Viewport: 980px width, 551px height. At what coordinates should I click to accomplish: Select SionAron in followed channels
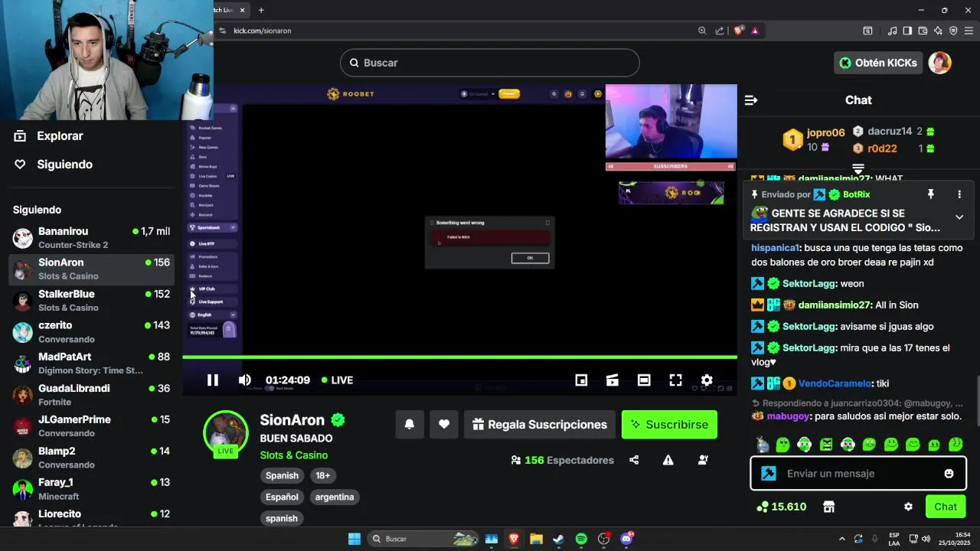(92, 269)
